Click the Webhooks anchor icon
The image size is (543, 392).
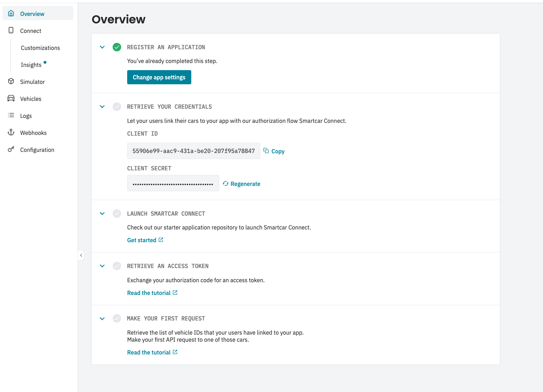11,132
